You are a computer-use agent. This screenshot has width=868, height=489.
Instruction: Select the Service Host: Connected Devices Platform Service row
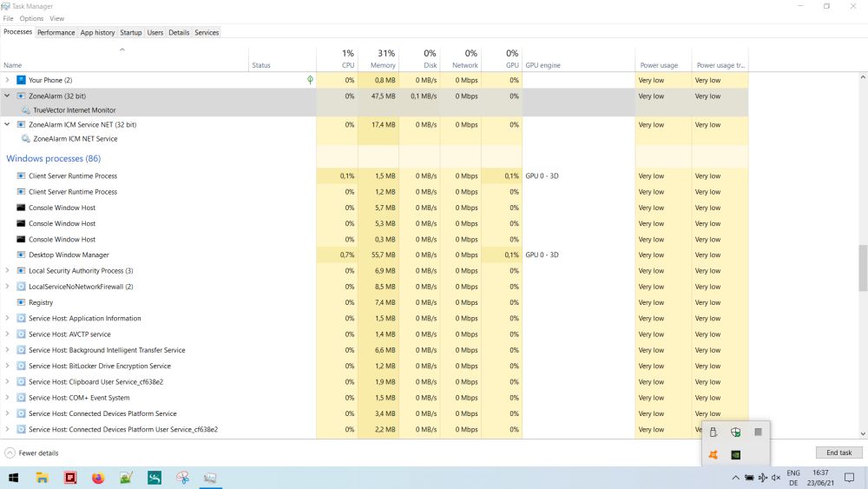click(x=374, y=413)
